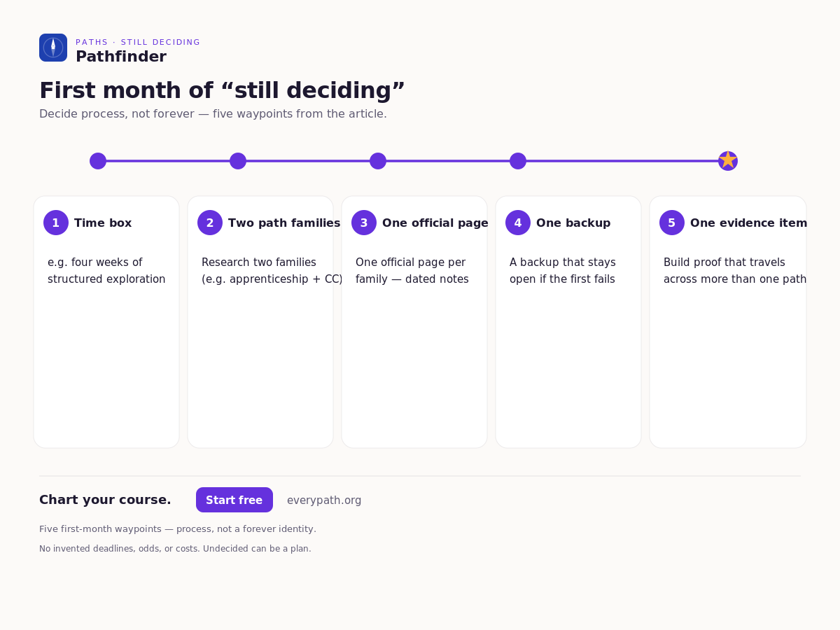The image size is (840, 630).
Task: Select the second timeline dot
Action: (238, 161)
